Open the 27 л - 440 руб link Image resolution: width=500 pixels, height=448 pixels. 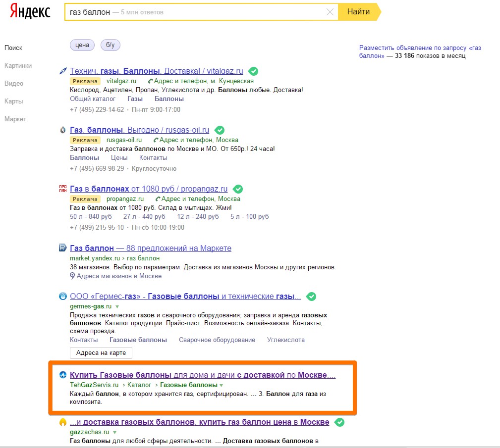click(144, 217)
